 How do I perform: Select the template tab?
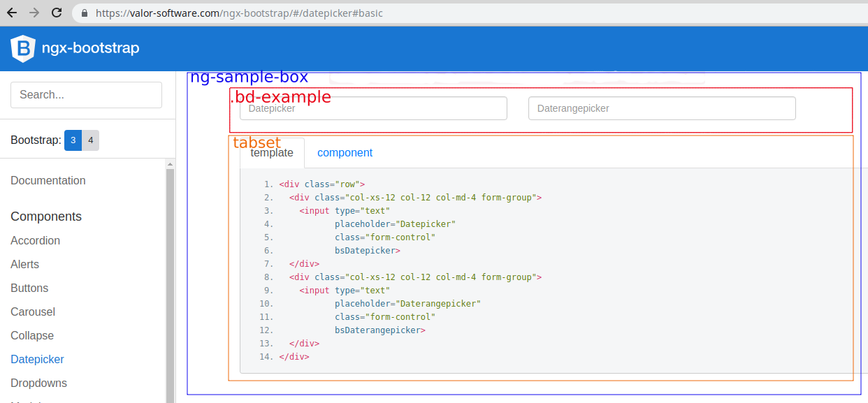pos(270,152)
